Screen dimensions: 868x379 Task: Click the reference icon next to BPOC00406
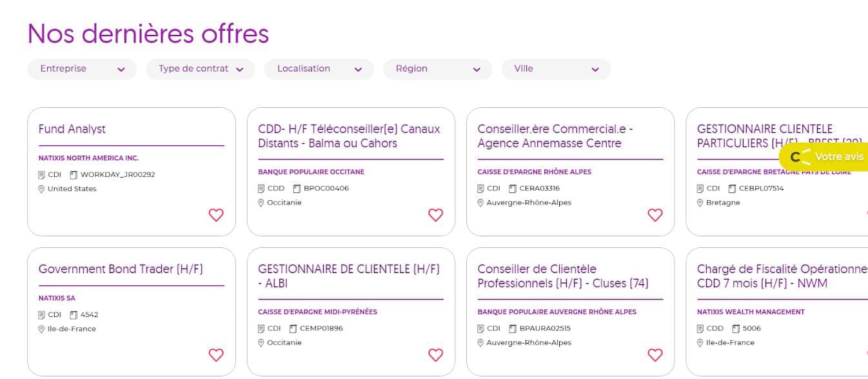(x=297, y=189)
